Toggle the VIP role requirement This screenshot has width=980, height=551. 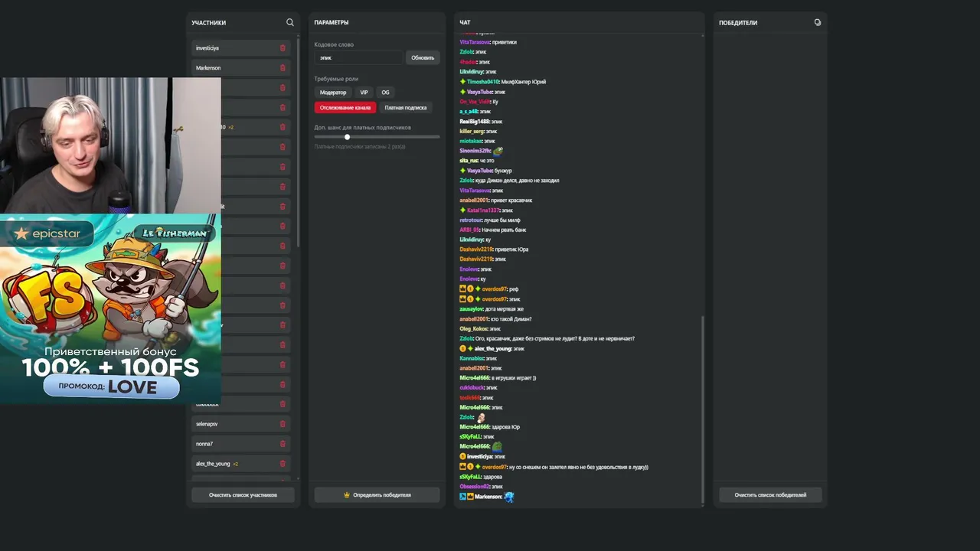tap(364, 93)
